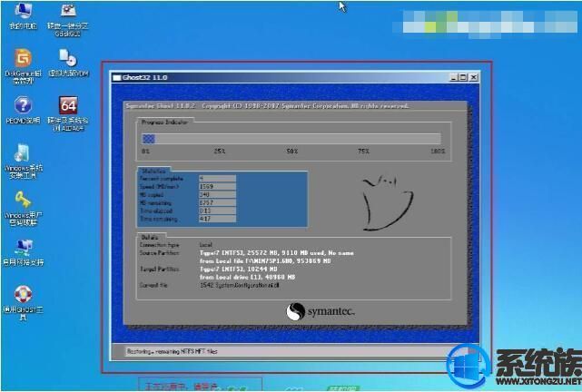This screenshot has width=582, height=392.
Task: Click the Symantec Ghost copyright header text
Action: point(267,106)
